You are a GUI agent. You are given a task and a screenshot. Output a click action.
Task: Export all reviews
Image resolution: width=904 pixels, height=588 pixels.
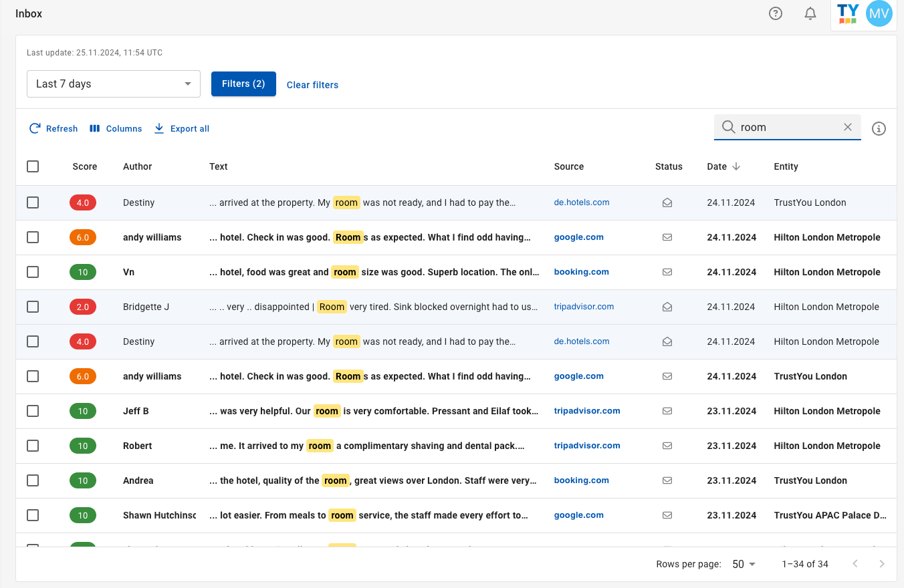tap(182, 128)
